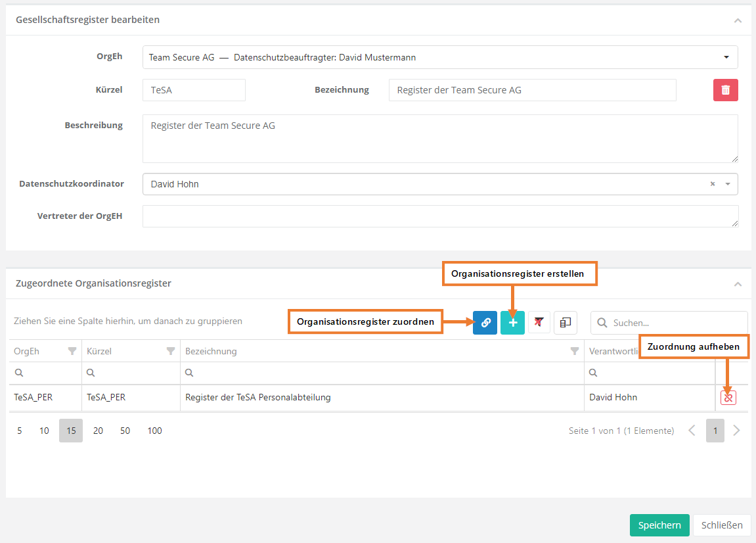Screen dimensions: 756x543
Task: Open the Kürzel column filter funnel
Action: 171,351
